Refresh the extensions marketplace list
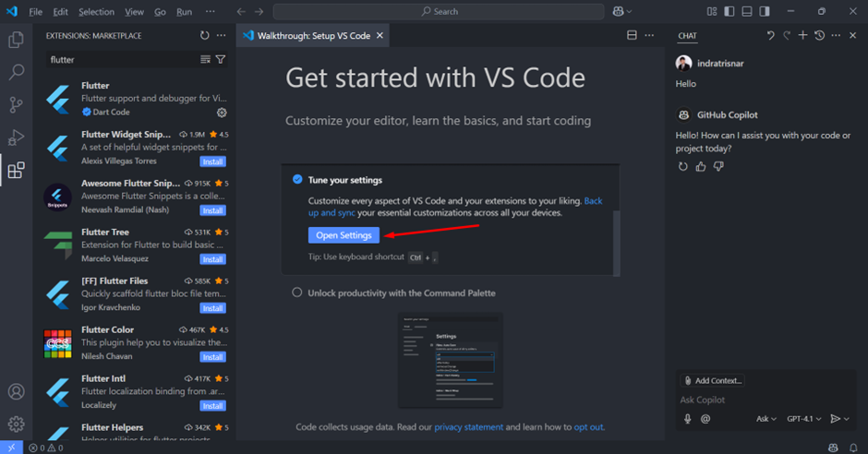This screenshot has height=454, width=868. click(x=205, y=35)
